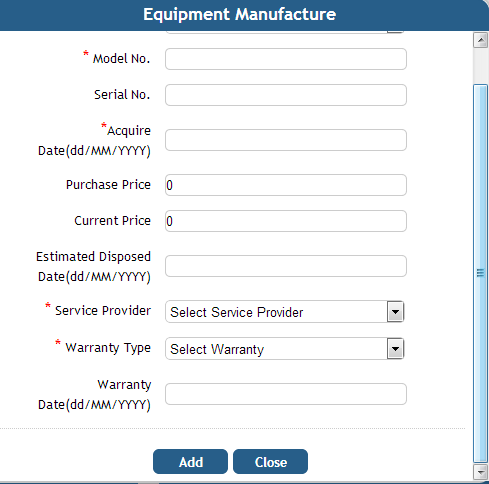This screenshot has width=489, height=484.
Task: Click the scrollbar down arrow
Action: [x=480, y=472]
